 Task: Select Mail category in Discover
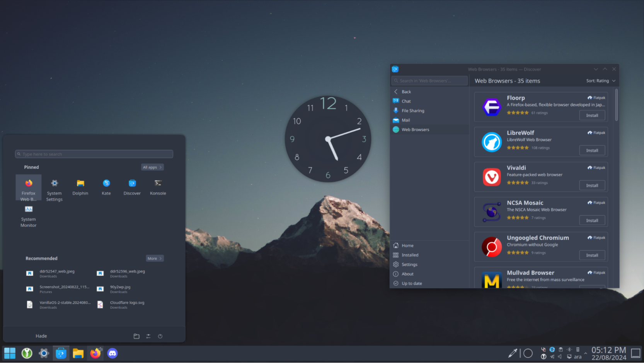point(429,120)
